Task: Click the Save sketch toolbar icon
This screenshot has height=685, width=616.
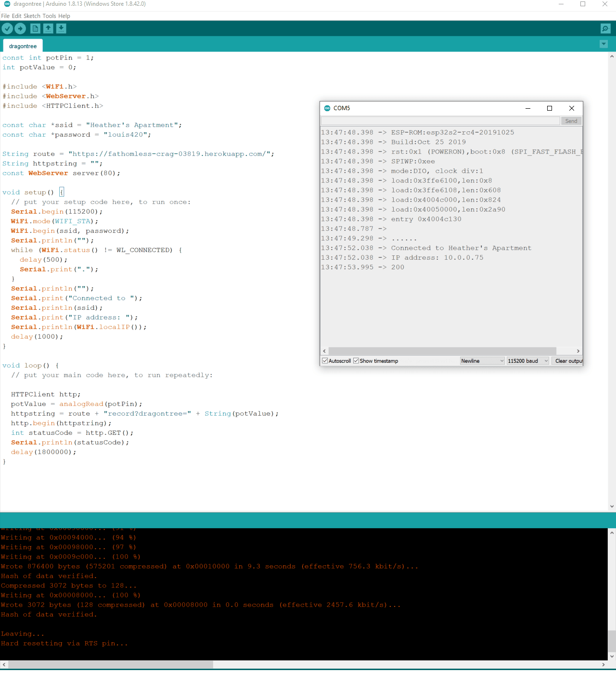Action: (61, 29)
